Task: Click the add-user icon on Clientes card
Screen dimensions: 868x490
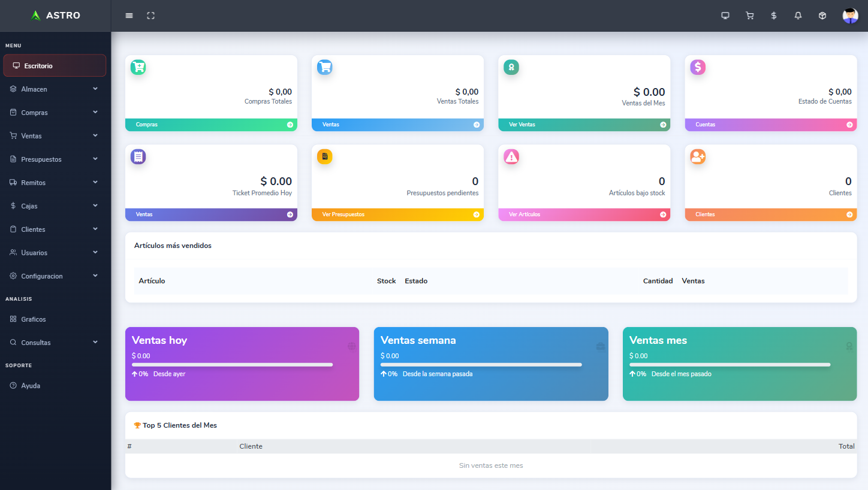Action: pos(698,157)
